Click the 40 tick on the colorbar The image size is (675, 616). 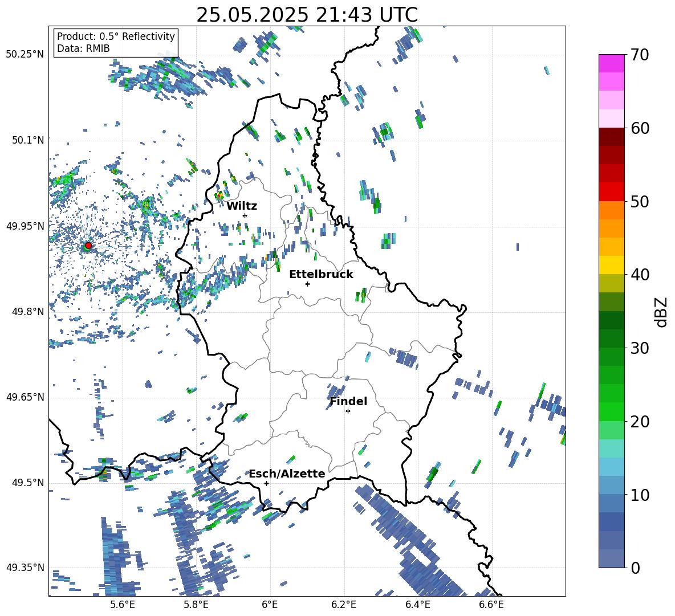[x=640, y=275]
